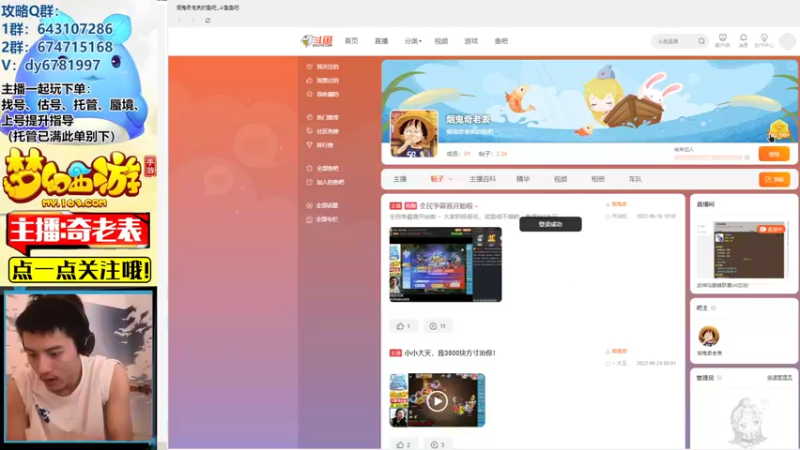Play the video in 小小大灭 post
Screen dimensions: 800x450
(x=437, y=401)
